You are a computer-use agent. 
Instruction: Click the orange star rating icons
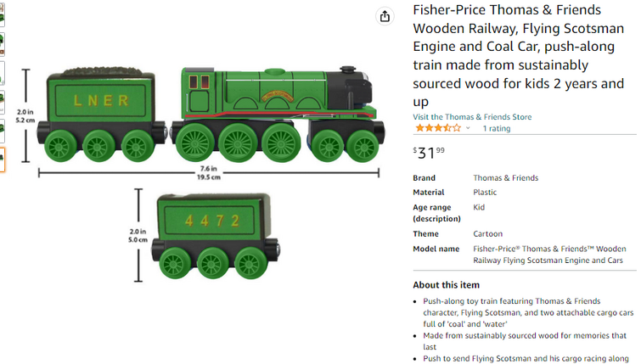tap(438, 128)
